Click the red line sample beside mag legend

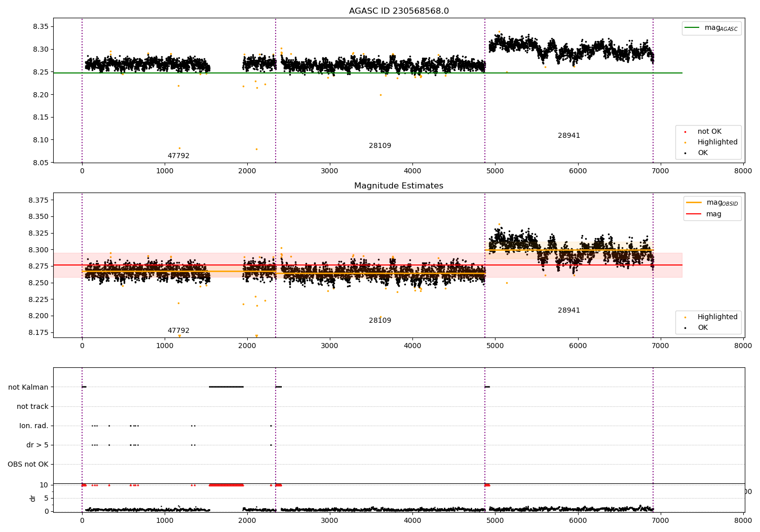pyautogui.click(x=694, y=214)
